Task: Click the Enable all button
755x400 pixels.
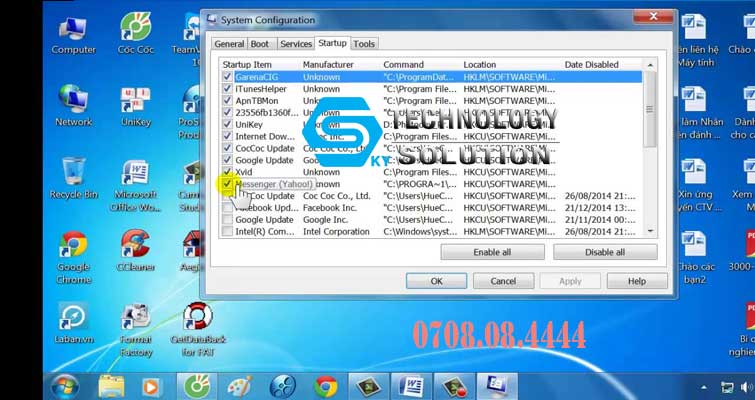Action: (493, 252)
